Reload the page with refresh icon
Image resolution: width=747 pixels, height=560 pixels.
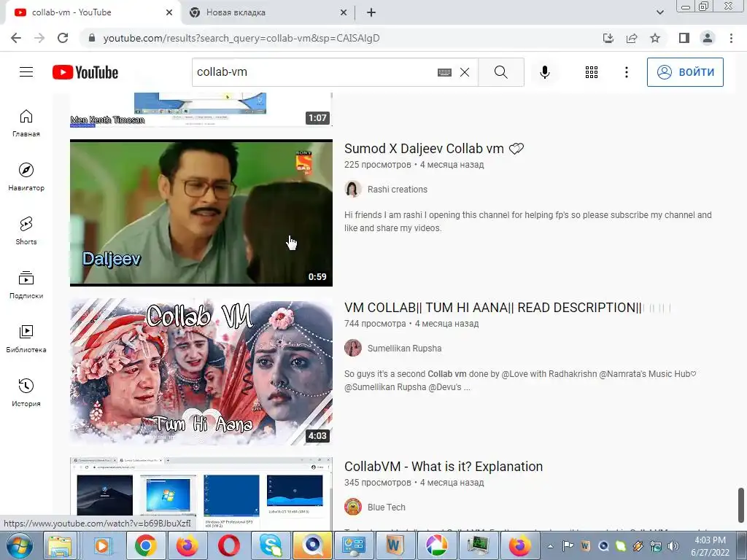coord(63,38)
